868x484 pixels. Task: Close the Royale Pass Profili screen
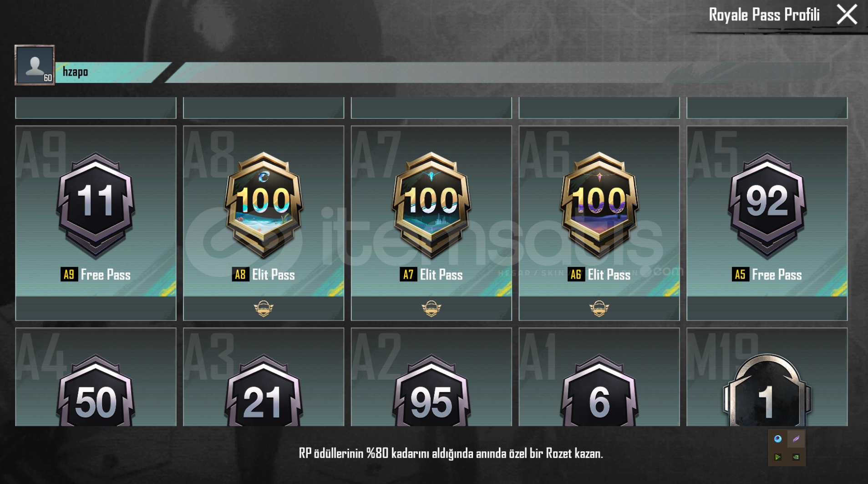tap(847, 15)
